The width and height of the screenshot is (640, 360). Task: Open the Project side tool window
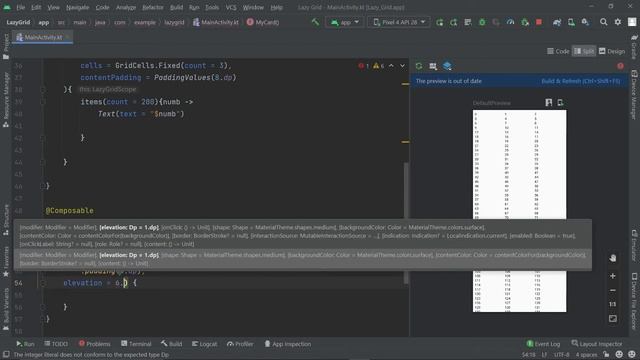tap(6, 46)
